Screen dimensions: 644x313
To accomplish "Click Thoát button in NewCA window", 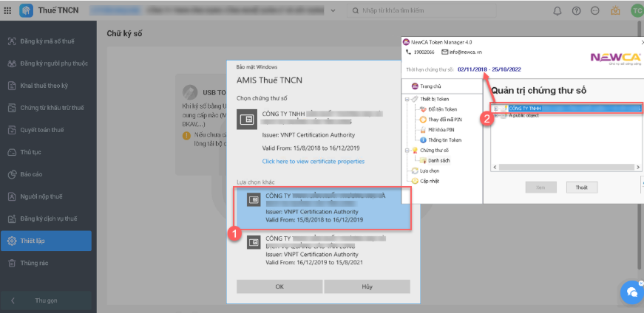I will tap(582, 187).
